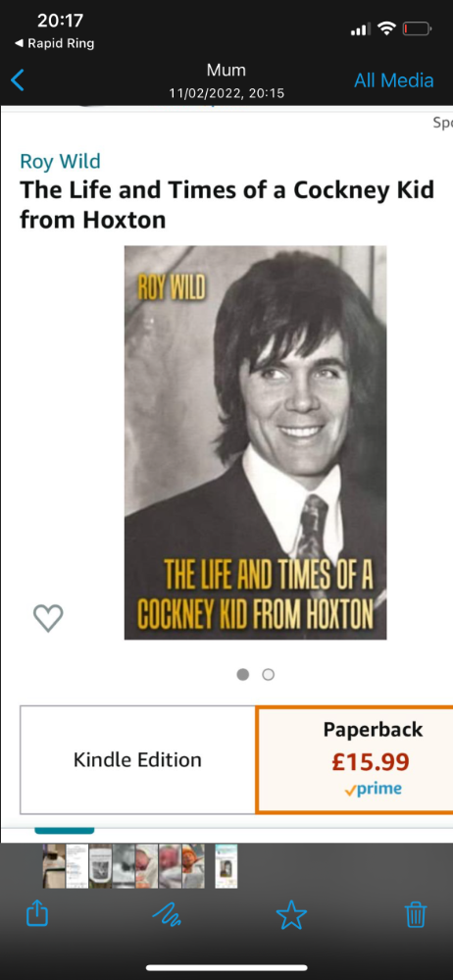453x980 pixels.
Task: Select the Kindle Edition format
Action: tap(137, 760)
